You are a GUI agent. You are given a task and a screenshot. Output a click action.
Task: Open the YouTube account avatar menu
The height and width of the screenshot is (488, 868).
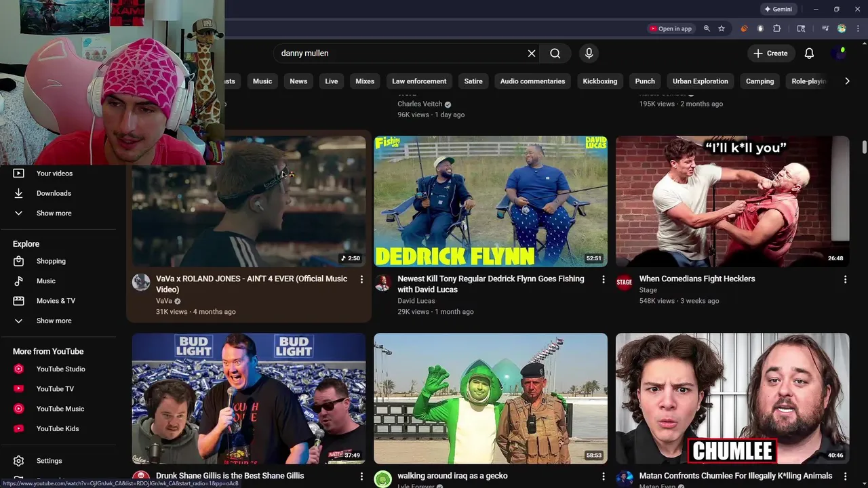pyautogui.click(x=840, y=54)
